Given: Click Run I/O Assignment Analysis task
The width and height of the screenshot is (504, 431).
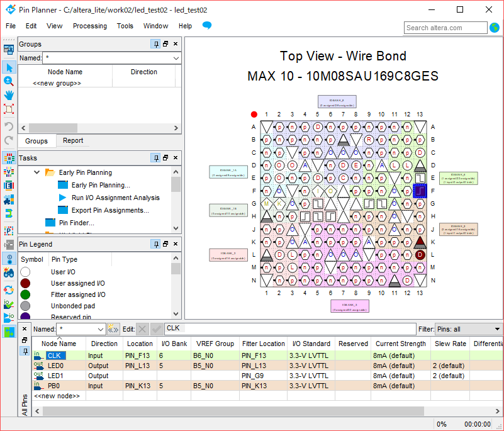Looking at the screenshot, I should 115,198.
